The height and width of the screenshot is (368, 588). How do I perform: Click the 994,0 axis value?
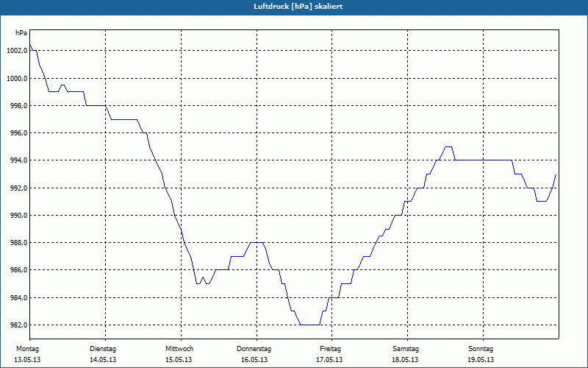pos(18,160)
